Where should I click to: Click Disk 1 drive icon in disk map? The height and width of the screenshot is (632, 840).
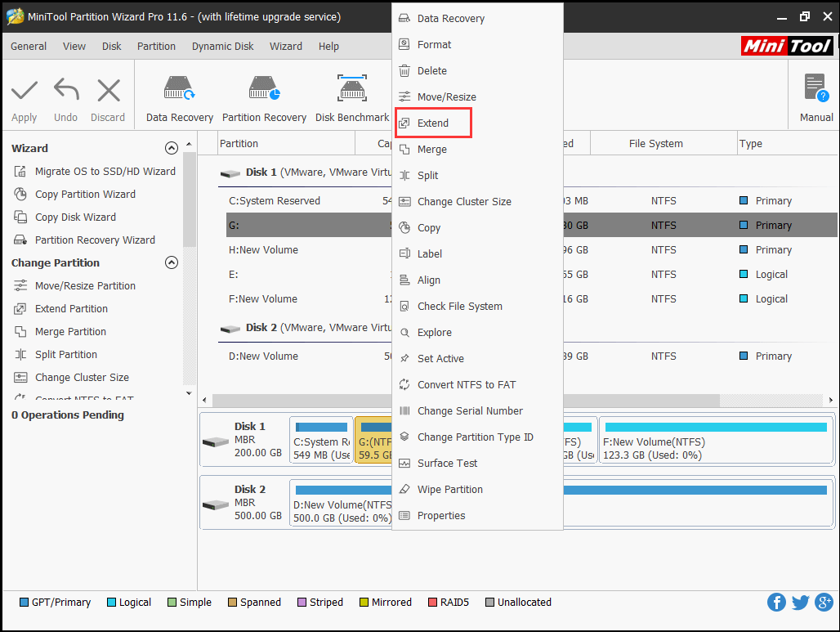[216, 442]
